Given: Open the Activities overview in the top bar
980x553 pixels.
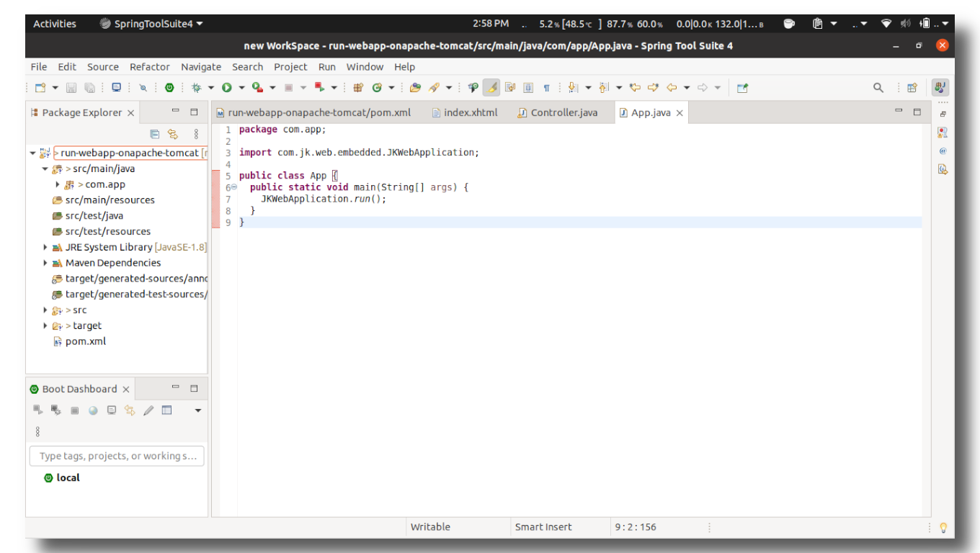Looking at the screenshot, I should [55, 24].
